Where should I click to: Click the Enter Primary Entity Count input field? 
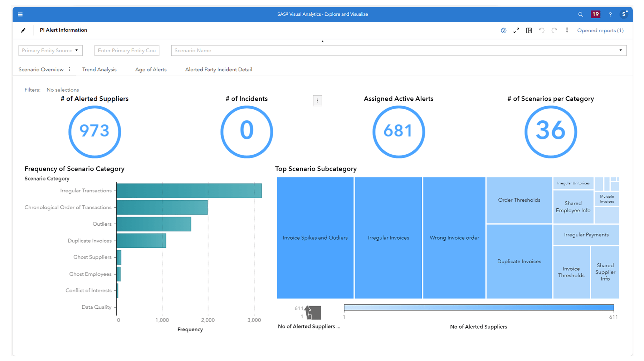[127, 50]
